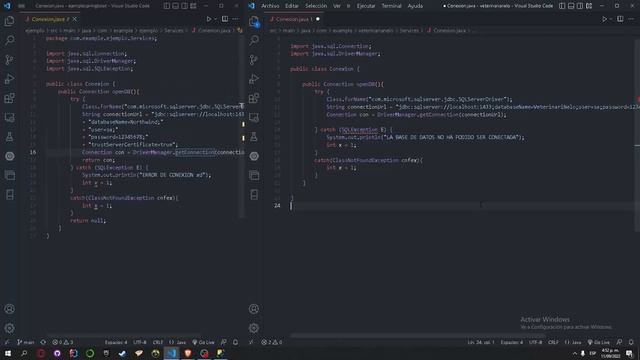Close Conexion.java tab in left window
Screen dimensions: 640x360
click(x=75, y=19)
